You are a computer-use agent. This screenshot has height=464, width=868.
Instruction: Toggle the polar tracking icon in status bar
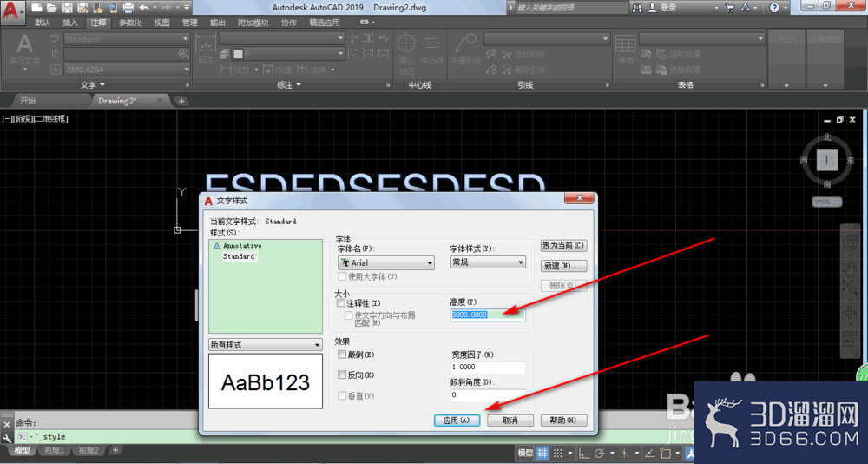(x=600, y=453)
